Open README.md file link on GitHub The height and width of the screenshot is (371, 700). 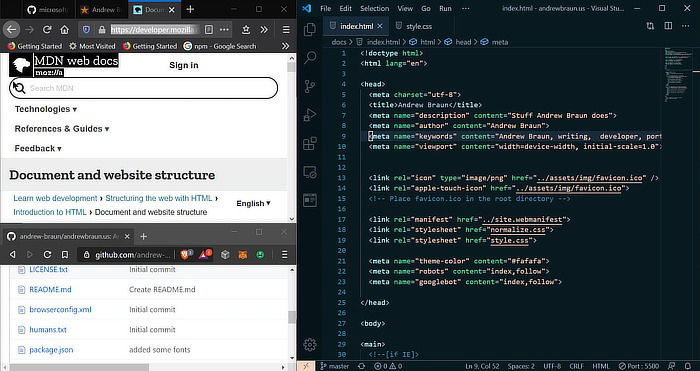coord(50,289)
